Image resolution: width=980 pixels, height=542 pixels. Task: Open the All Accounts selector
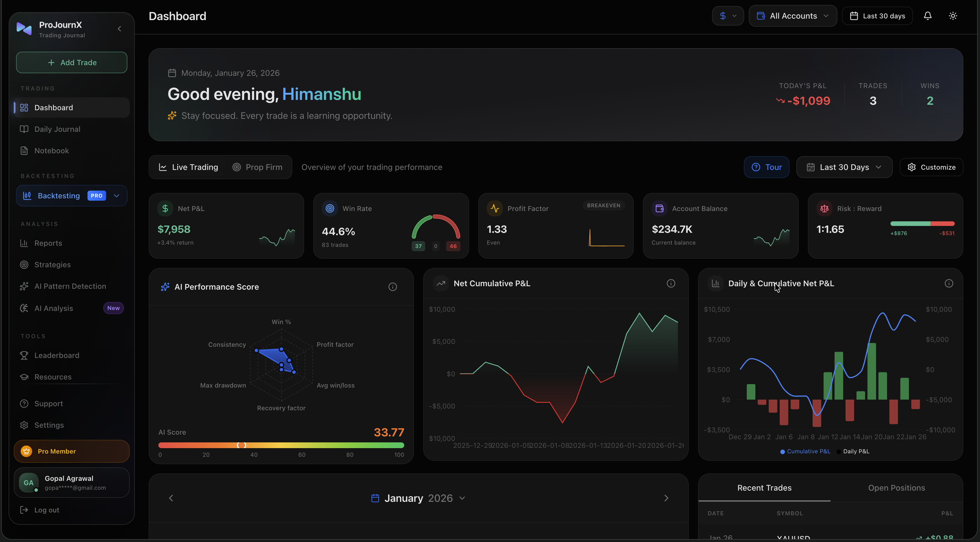[x=792, y=16]
